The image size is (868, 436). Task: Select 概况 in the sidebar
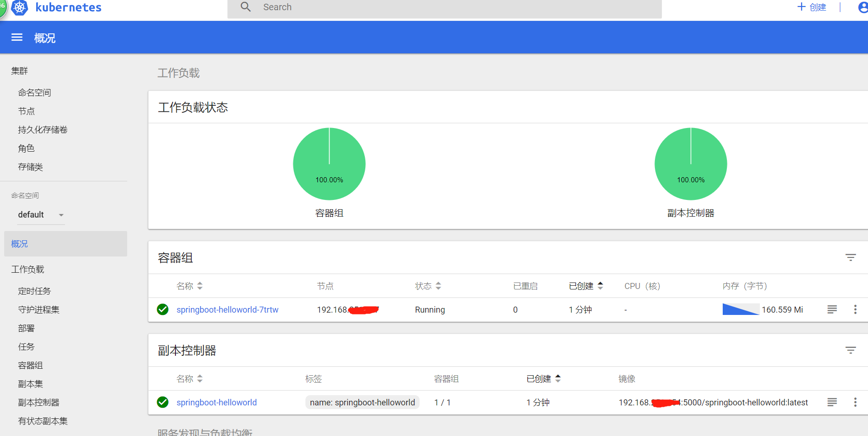coord(65,244)
